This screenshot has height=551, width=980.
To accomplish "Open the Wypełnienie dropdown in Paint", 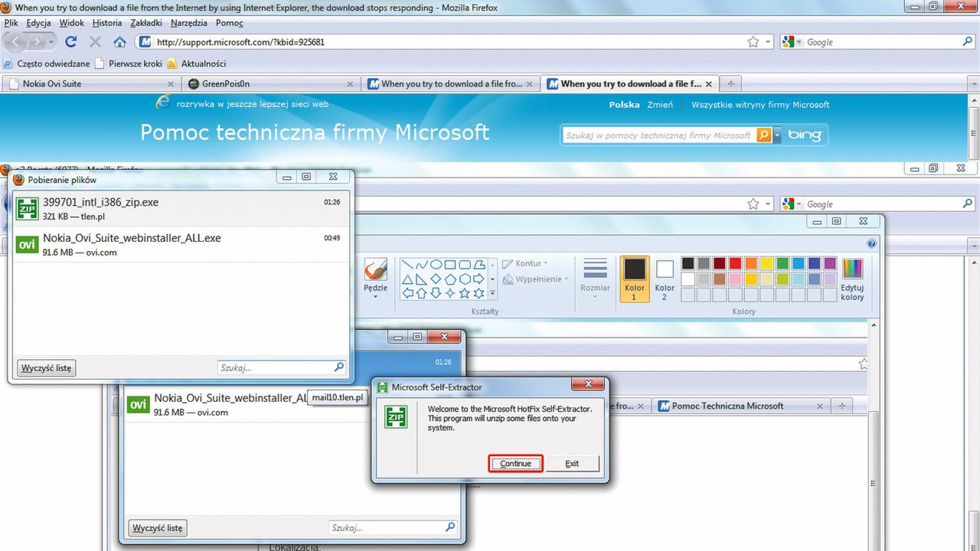I will 537,279.
